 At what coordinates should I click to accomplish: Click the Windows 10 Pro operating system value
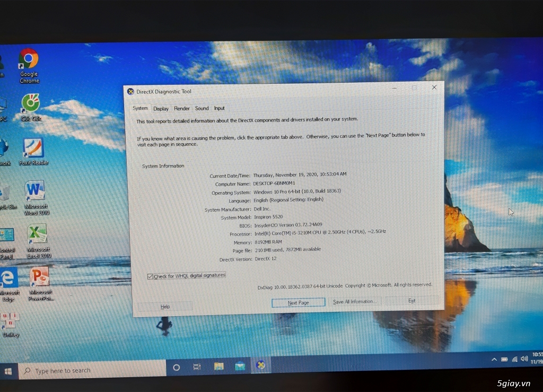[297, 191]
